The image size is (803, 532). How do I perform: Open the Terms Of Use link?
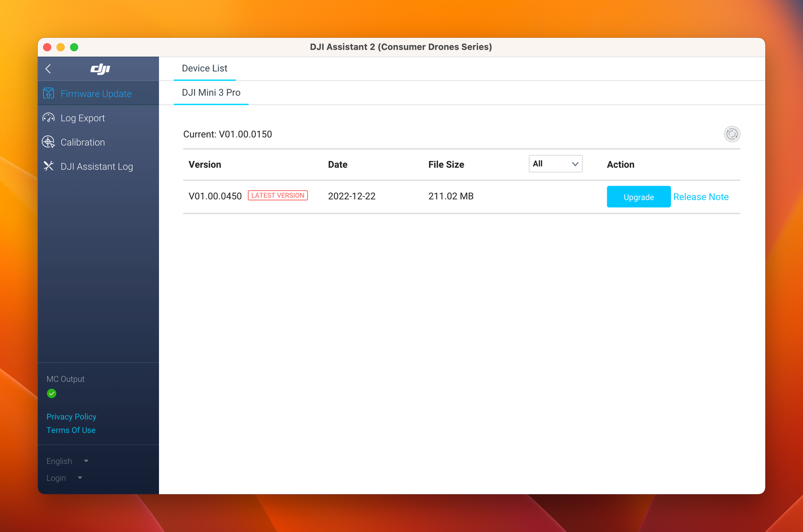pos(71,430)
